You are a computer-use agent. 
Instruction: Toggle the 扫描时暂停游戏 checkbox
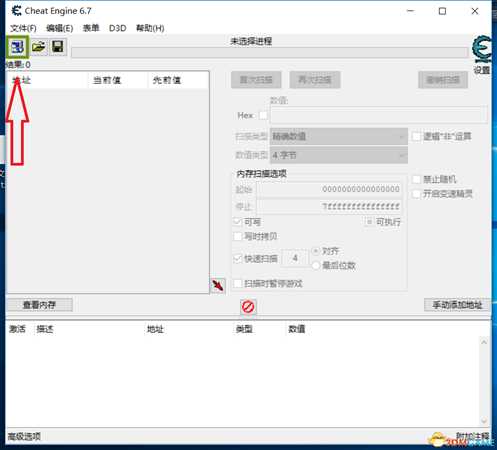point(238,284)
